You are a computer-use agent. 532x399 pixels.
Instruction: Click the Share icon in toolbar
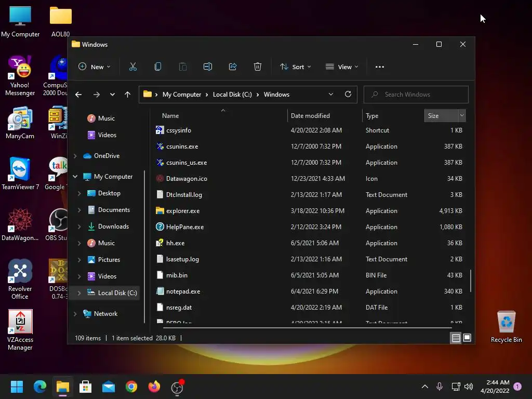click(x=233, y=67)
